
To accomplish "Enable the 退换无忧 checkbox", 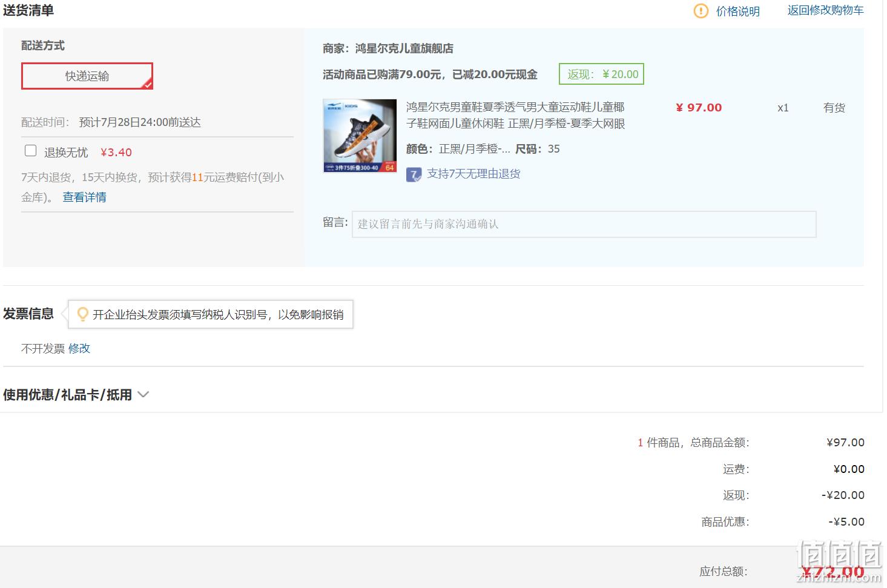I will [31, 151].
